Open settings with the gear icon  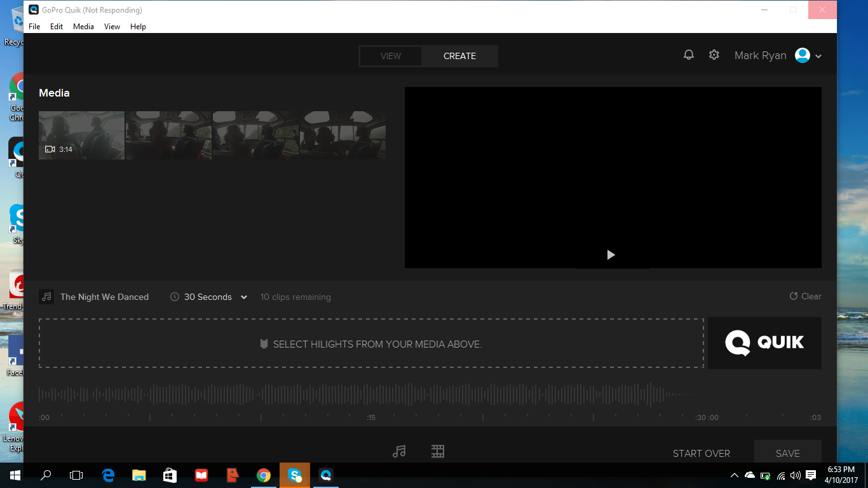714,55
